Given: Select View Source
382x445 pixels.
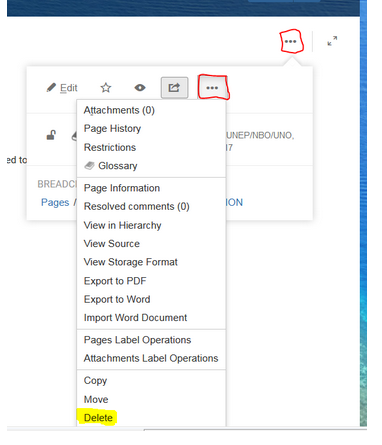Looking at the screenshot, I should tap(151, 244).
